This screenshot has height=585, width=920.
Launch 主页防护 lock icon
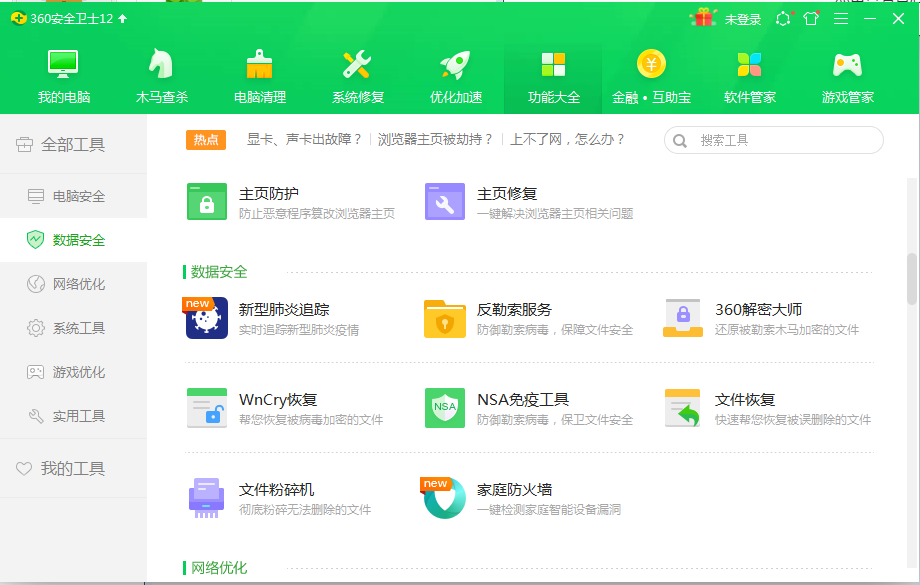click(x=207, y=201)
